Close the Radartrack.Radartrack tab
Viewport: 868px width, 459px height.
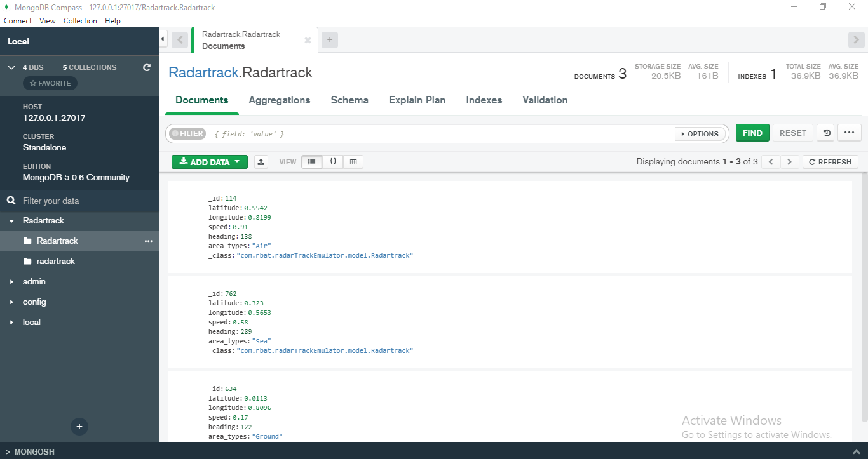point(308,40)
